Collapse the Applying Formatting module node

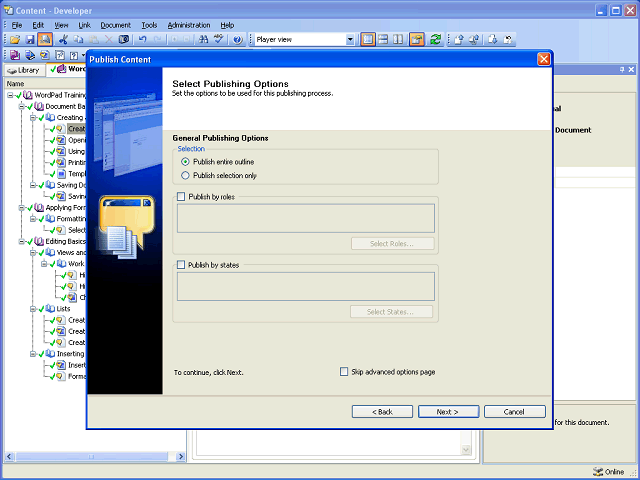pyautogui.click(x=22, y=208)
